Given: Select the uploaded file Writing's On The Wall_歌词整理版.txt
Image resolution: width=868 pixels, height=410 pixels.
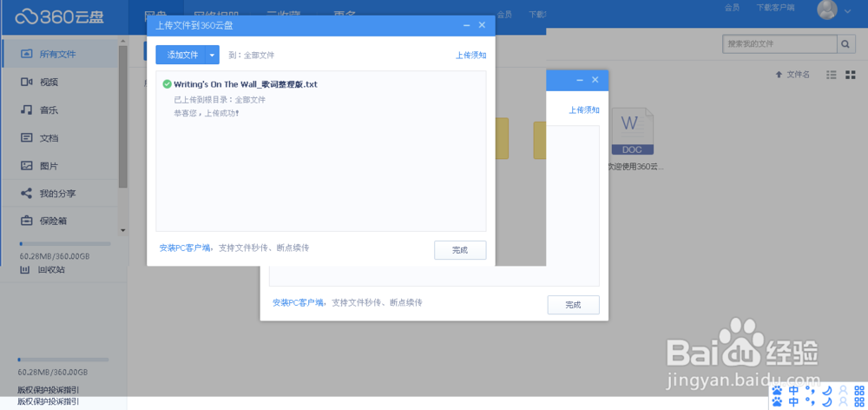Looking at the screenshot, I should 246,85.
